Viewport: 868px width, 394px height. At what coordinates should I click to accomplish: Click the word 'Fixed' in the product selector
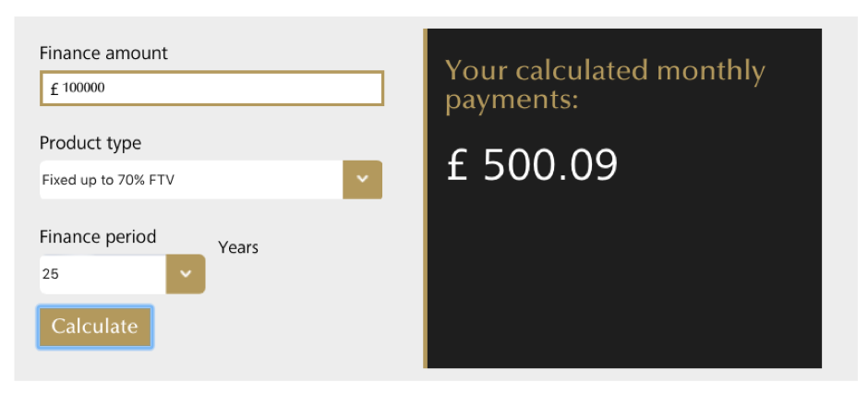tap(59, 180)
